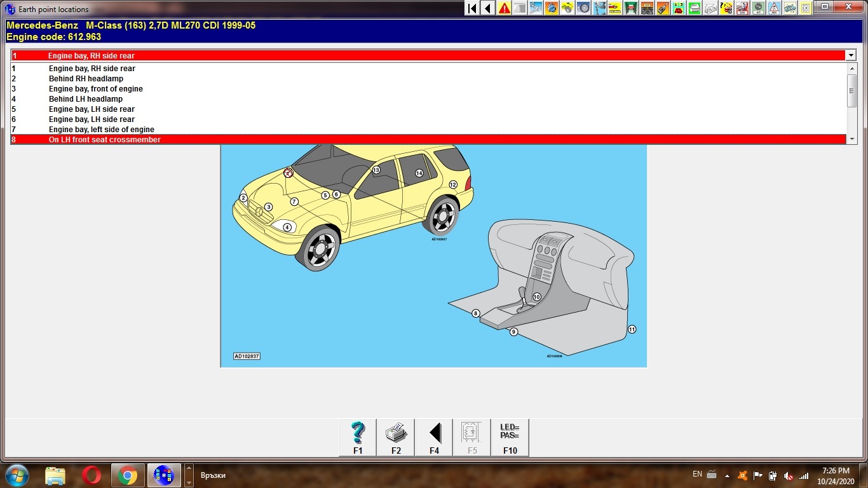
Task: Click earth point marker 12 at rear
Action: pos(453,184)
